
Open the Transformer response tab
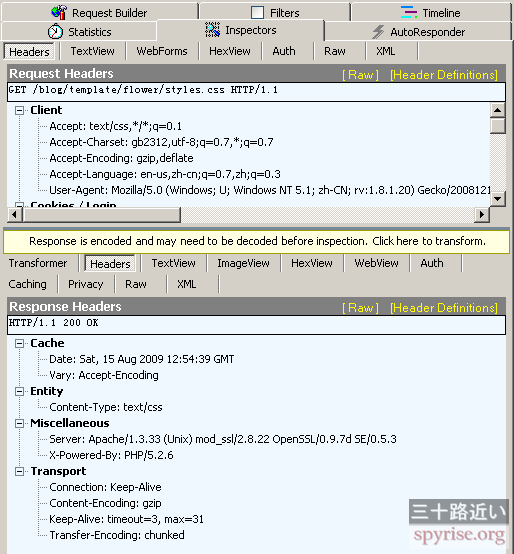(38, 263)
